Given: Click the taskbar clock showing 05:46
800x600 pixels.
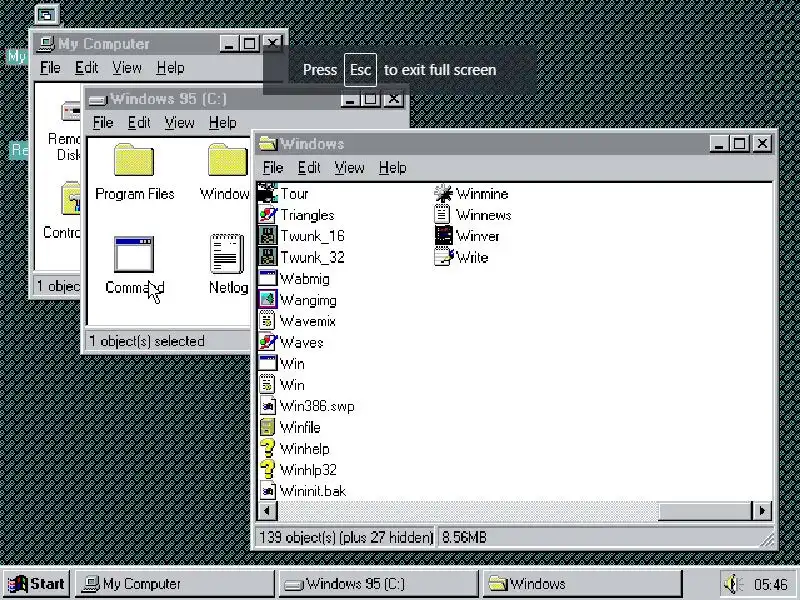Looking at the screenshot, I should tap(770, 584).
